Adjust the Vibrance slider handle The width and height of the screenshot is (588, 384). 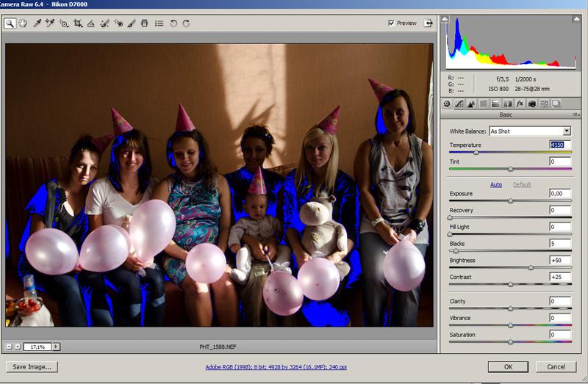tap(510, 325)
